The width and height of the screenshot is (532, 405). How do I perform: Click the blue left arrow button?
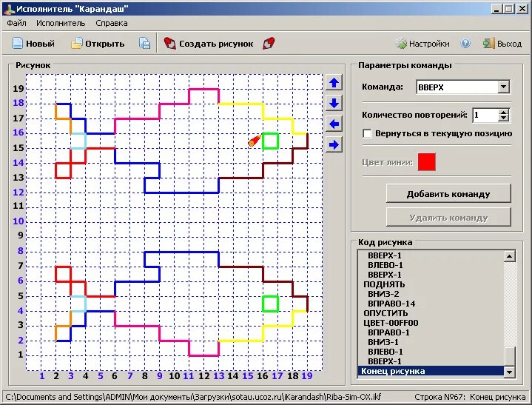point(334,124)
